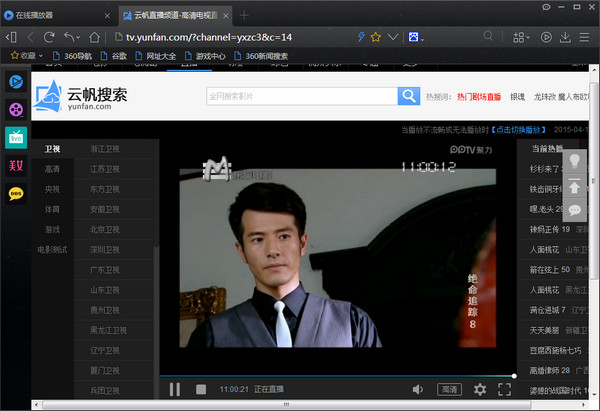Enter fullscreen mode in the player
Viewport: 600px width, 411px height.
pyautogui.click(x=505, y=389)
